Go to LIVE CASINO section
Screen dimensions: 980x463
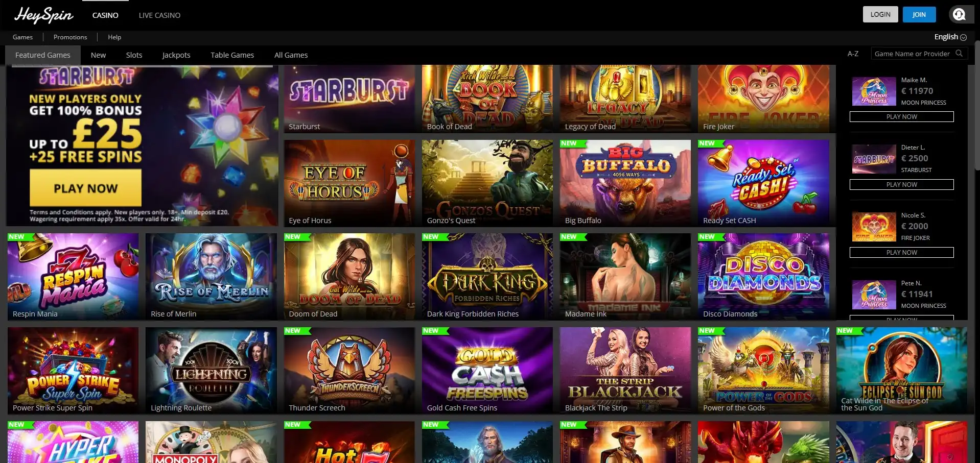pyautogui.click(x=159, y=15)
